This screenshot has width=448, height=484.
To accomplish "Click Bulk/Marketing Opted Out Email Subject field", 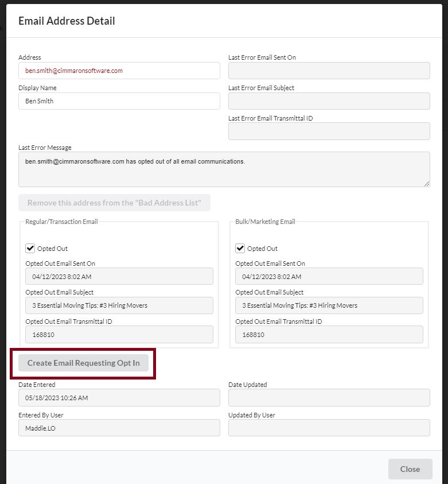I will [x=329, y=305].
